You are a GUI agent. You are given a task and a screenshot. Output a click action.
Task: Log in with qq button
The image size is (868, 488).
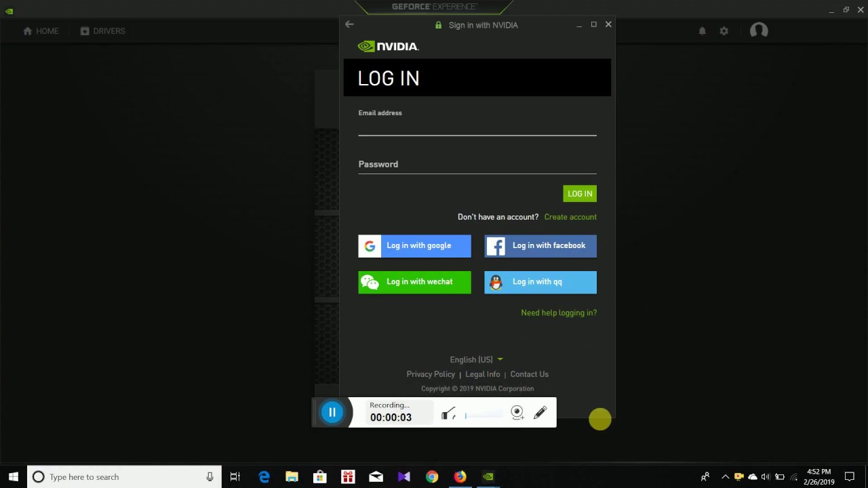[540, 283]
